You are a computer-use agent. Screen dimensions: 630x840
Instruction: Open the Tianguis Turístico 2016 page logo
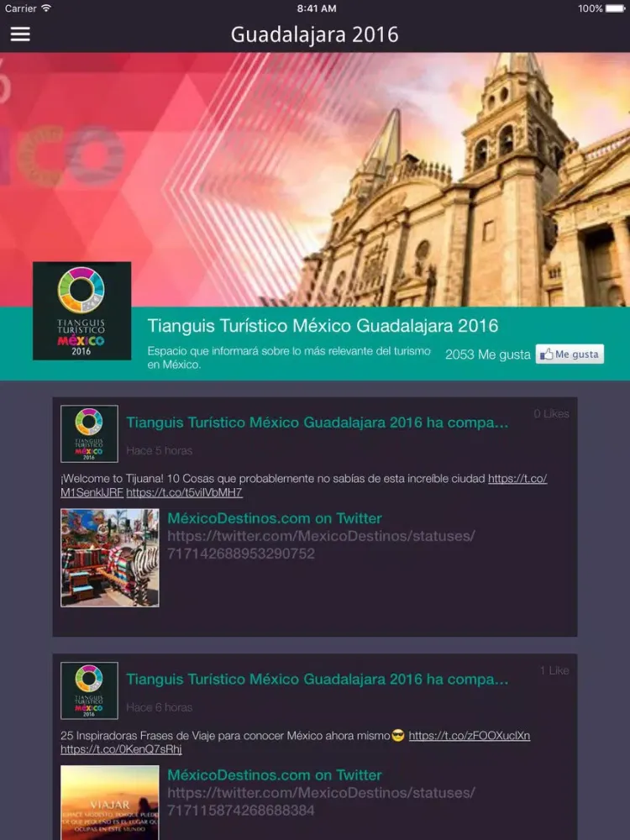click(x=82, y=311)
